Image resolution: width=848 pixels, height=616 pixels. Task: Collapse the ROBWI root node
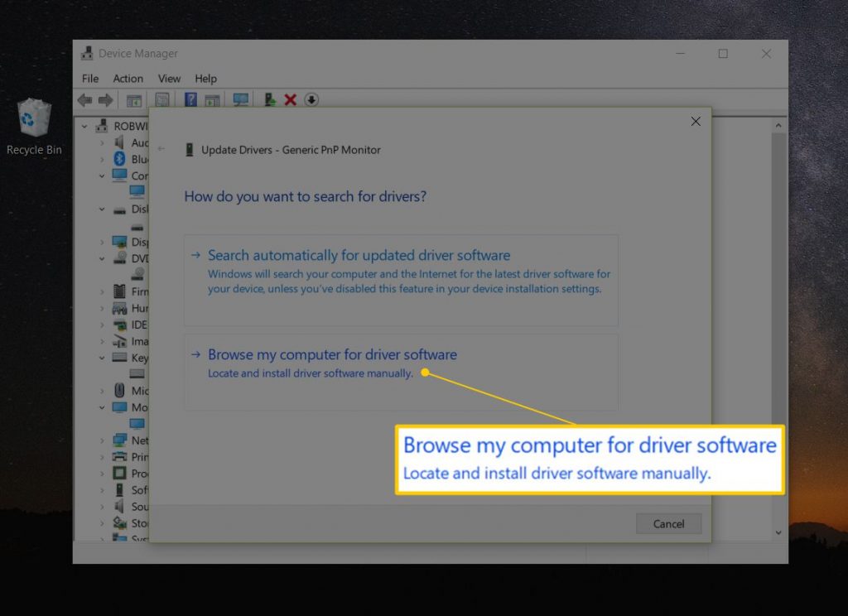[x=85, y=126]
